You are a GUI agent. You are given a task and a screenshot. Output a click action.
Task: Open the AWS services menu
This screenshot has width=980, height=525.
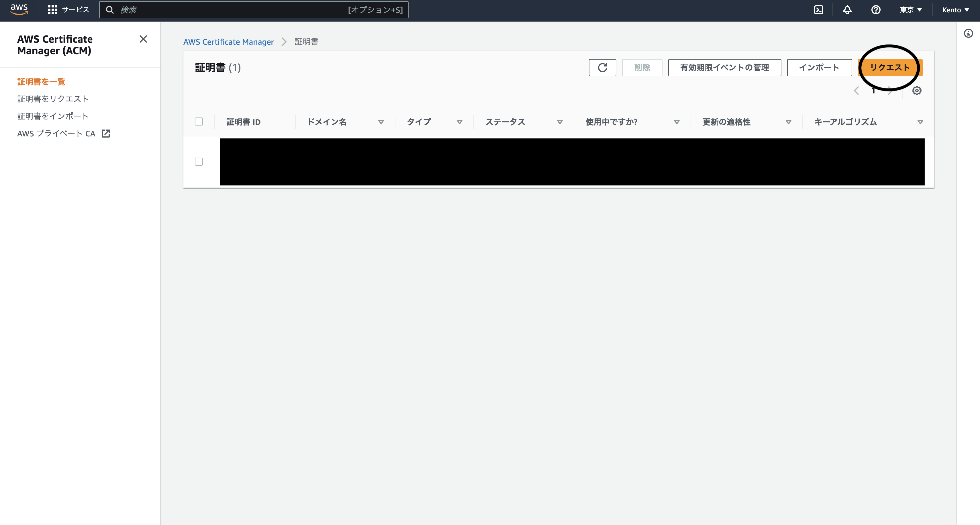pyautogui.click(x=68, y=10)
